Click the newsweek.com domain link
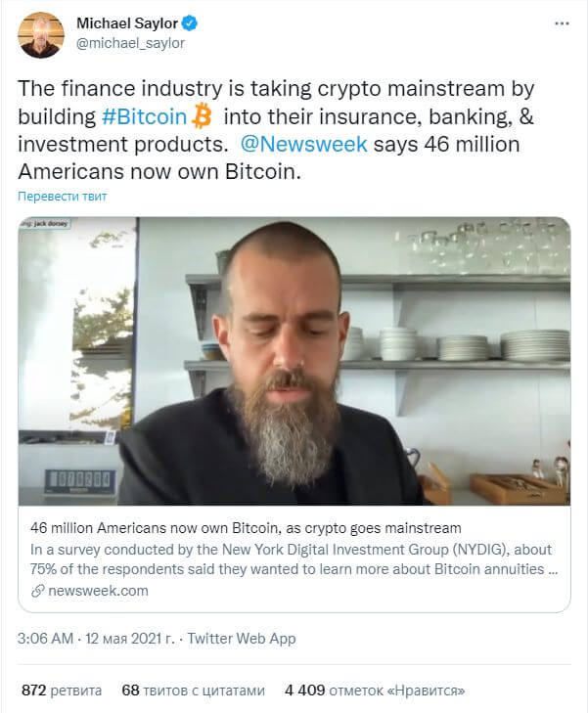 [98, 591]
